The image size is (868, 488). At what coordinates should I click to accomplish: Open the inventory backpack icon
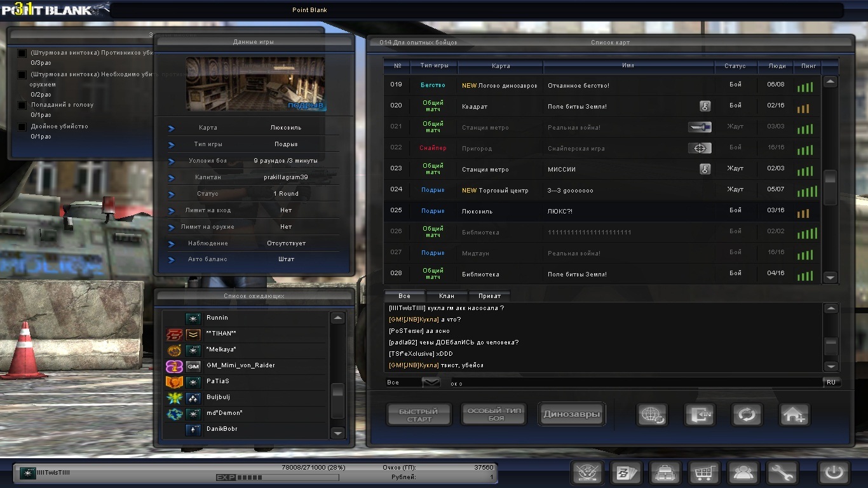pyautogui.click(x=665, y=473)
